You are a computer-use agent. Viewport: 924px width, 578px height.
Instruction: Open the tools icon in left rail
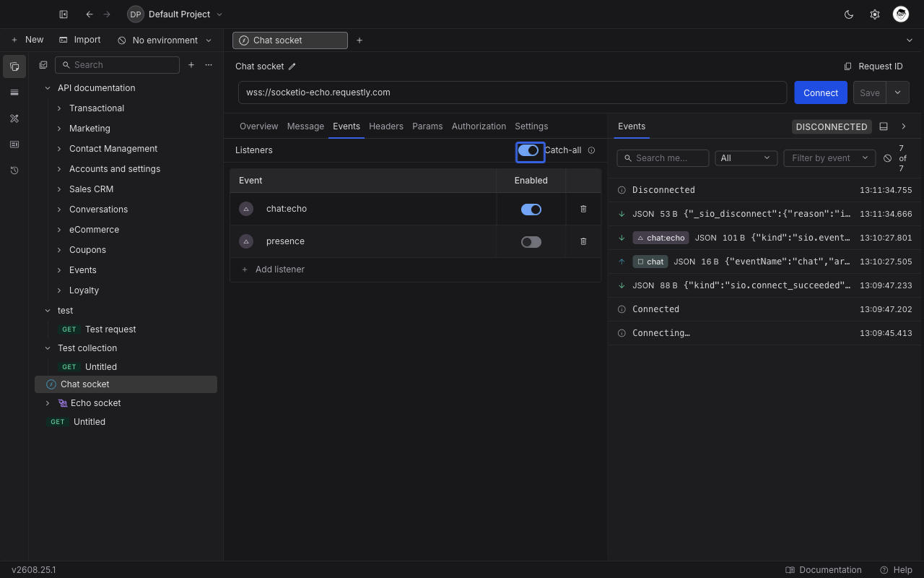point(14,118)
